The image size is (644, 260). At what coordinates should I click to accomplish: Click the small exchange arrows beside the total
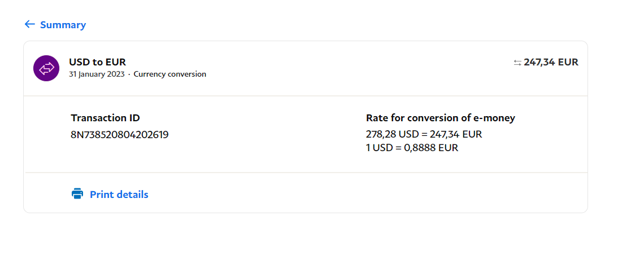pos(517,63)
